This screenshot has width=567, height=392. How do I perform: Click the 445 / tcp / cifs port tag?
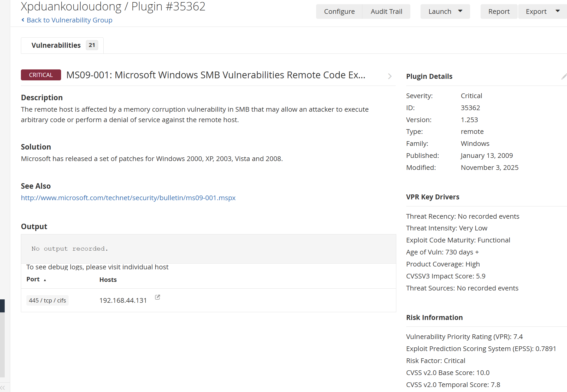[47, 300]
